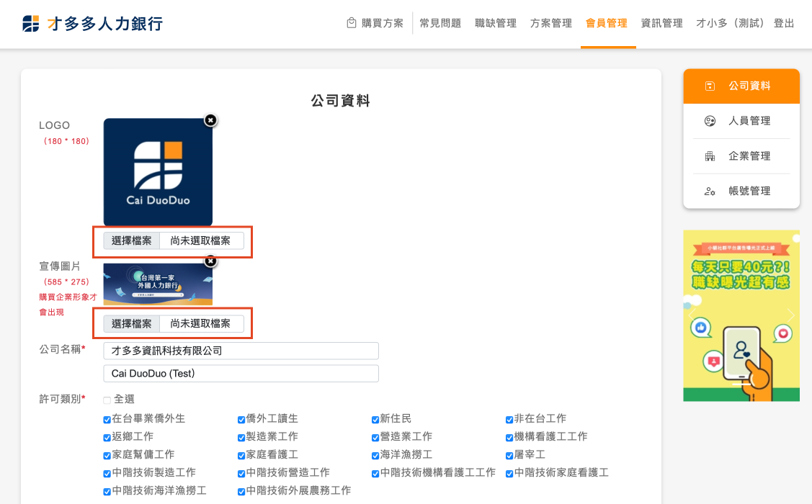
Task: Click the shopping bag icon beside 購買方案
Action: click(x=352, y=23)
